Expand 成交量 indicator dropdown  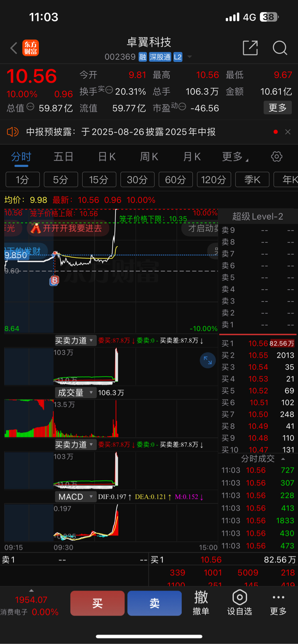point(75,393)
